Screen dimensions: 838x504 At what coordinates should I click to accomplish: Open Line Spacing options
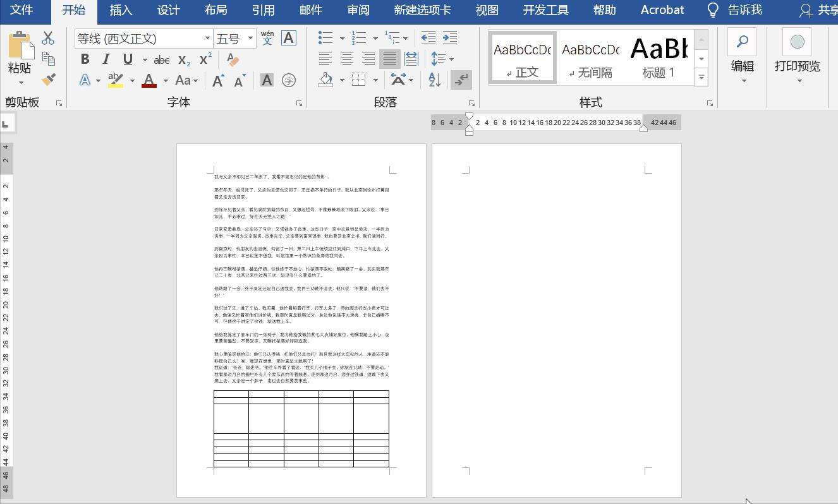(442, 59)
